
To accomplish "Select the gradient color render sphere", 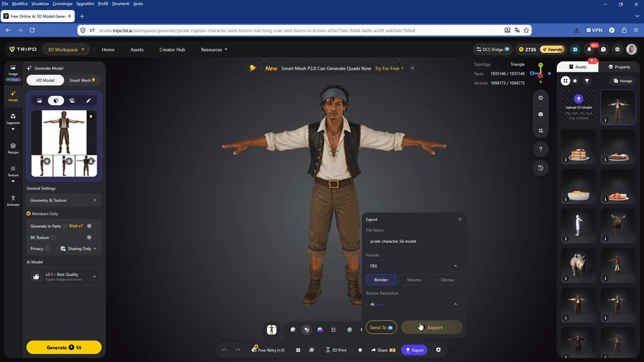I will (x=320, y=330).
